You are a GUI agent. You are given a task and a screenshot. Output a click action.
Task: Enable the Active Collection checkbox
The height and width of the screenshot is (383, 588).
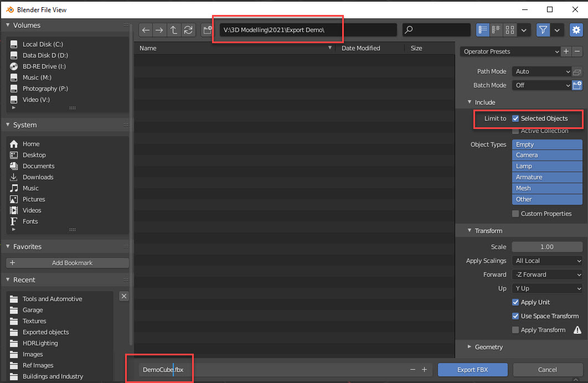pos(515,131)
